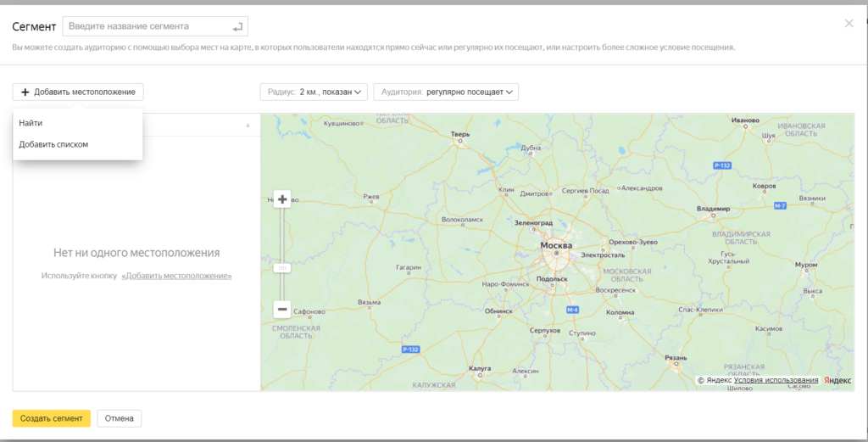The height and width of the screenshot is (442, 868).
Task: Click the Тверь city label on map
Action: (460, 134)
